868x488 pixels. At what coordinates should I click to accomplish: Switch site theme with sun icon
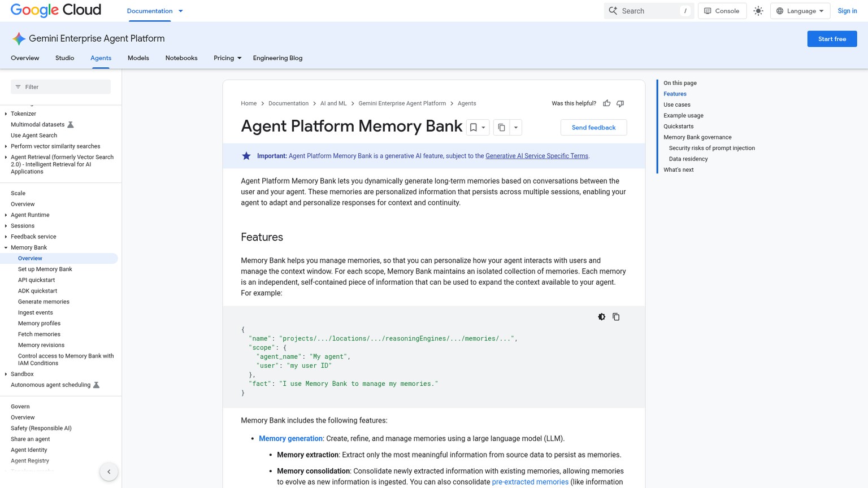click(758, 11)
